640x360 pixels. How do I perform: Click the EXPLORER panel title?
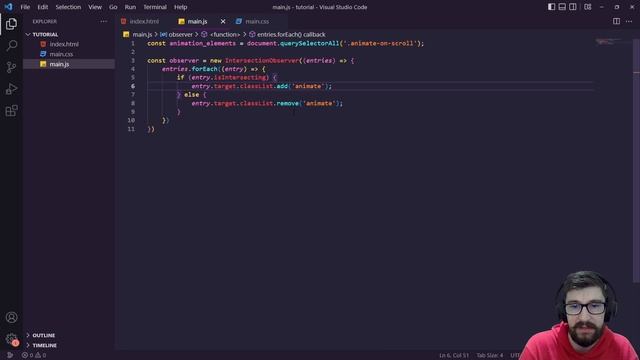pos(45,21)
